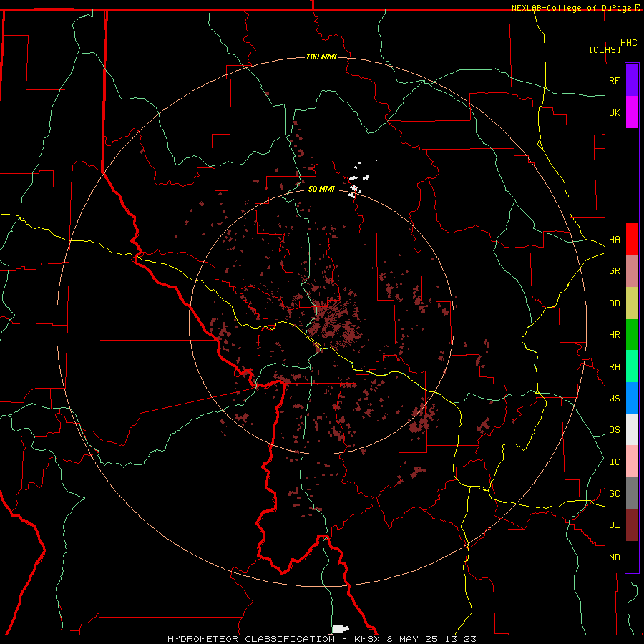
Task: Click the 13:23 timestamp text
Action: pos(462,639)
